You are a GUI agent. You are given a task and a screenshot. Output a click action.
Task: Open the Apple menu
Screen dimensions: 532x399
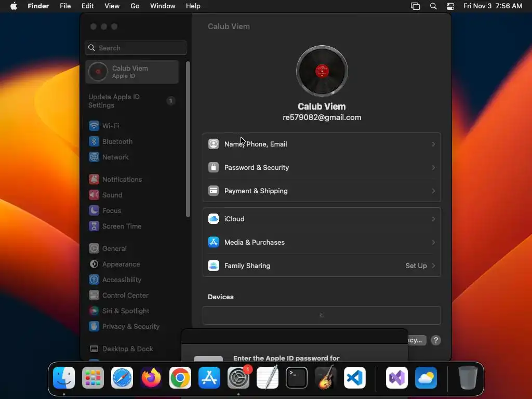coord(14,6)
